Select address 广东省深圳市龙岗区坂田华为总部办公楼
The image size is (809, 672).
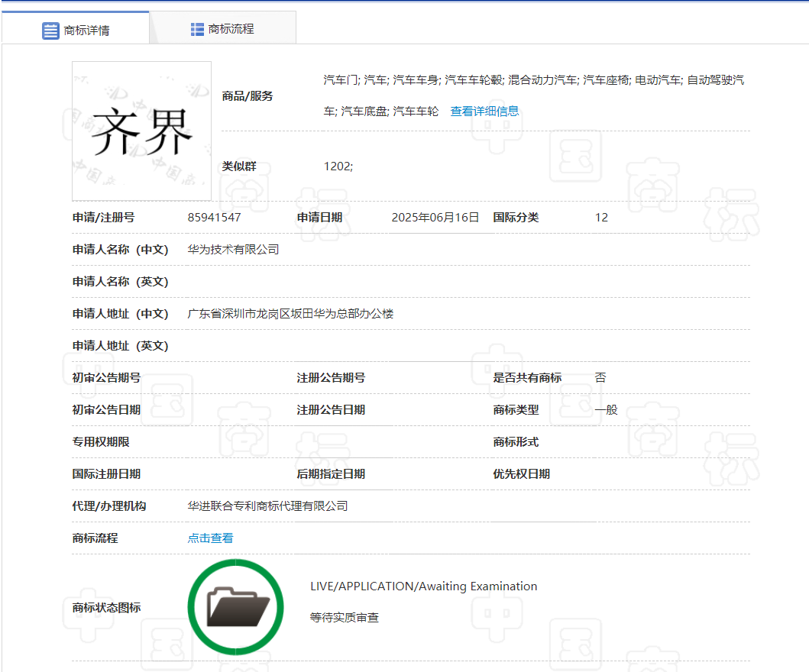click(290, 314)
